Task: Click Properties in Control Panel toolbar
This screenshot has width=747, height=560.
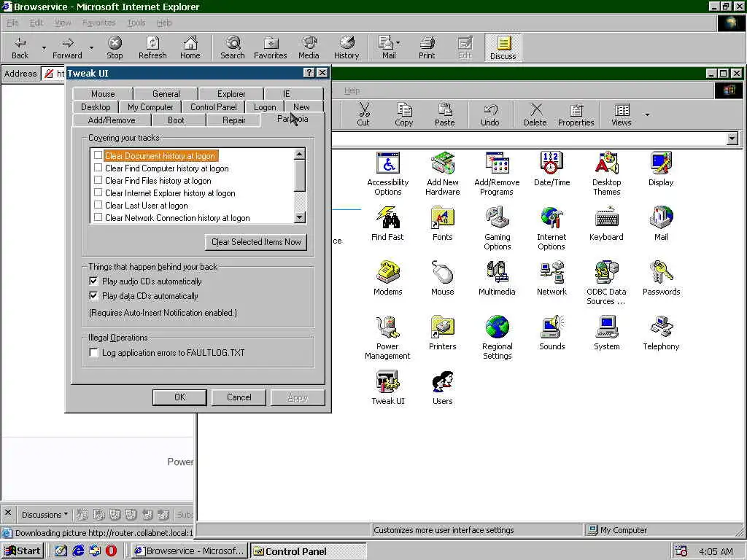Action: [576, 114]
